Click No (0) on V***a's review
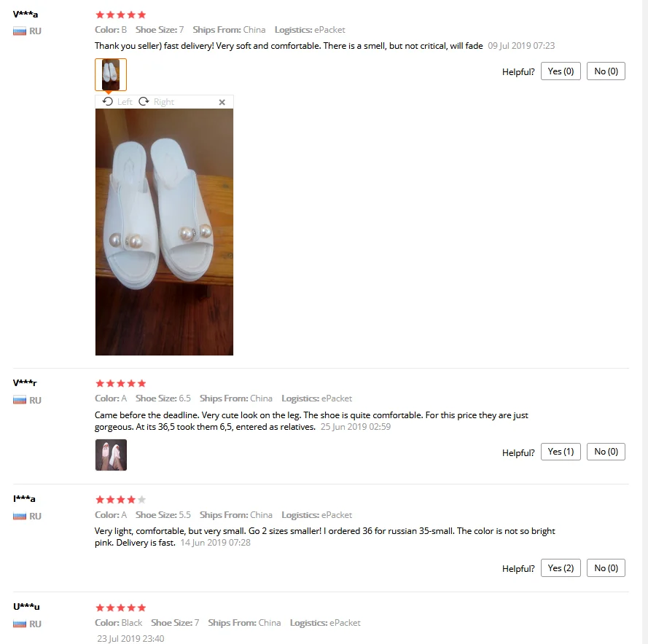Screen dimensions: 648x644 [606, 71]
